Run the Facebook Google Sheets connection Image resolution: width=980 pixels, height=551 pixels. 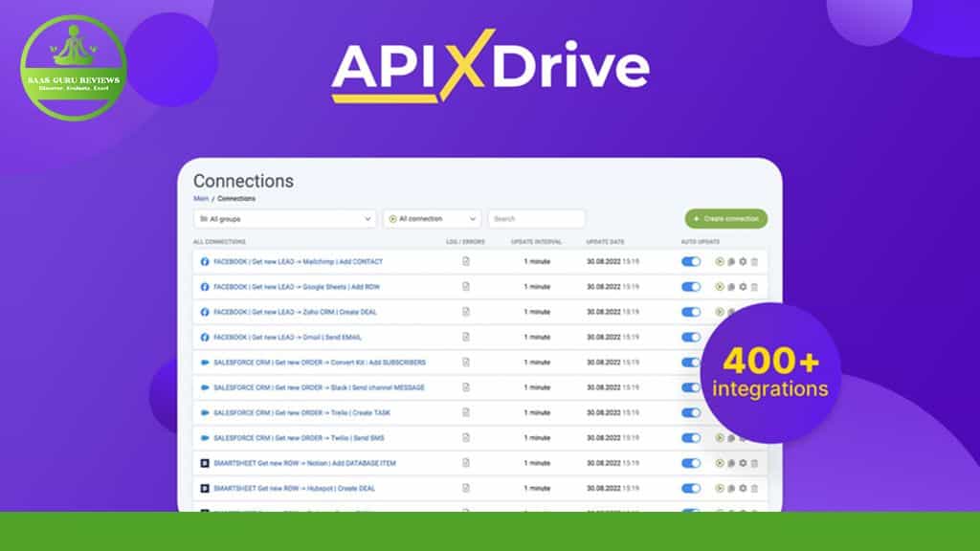pos(720,287)
